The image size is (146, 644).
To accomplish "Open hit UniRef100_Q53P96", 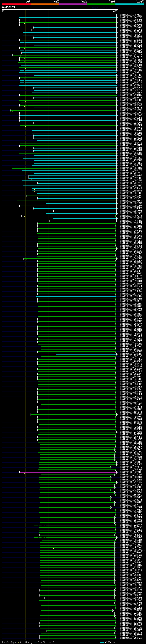I will tap(131, 20).
